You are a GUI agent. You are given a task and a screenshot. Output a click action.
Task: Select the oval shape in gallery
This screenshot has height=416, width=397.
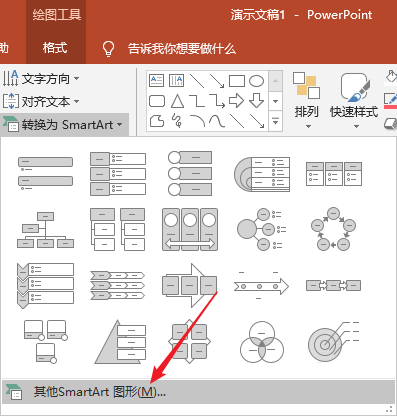256,81
